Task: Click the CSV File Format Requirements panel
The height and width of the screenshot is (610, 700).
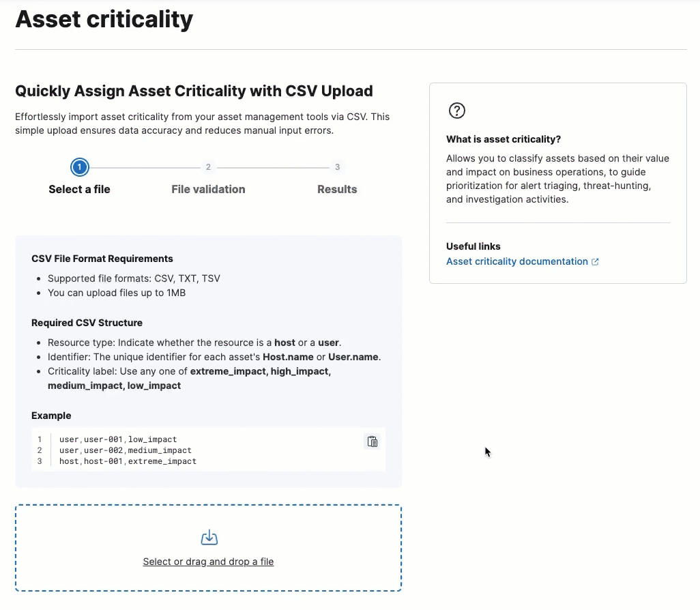Action: pyautogui.click(x=208, y=362)
